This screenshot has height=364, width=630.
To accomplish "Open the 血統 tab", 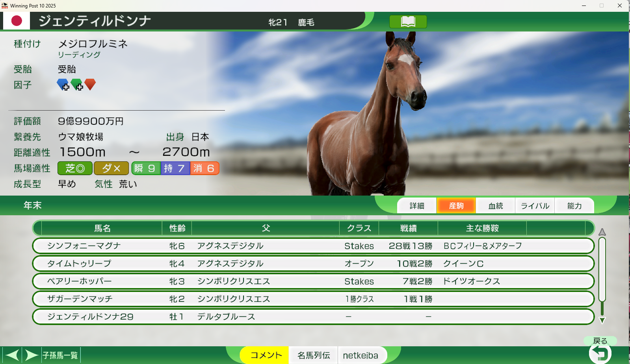I will coord(496,206).
